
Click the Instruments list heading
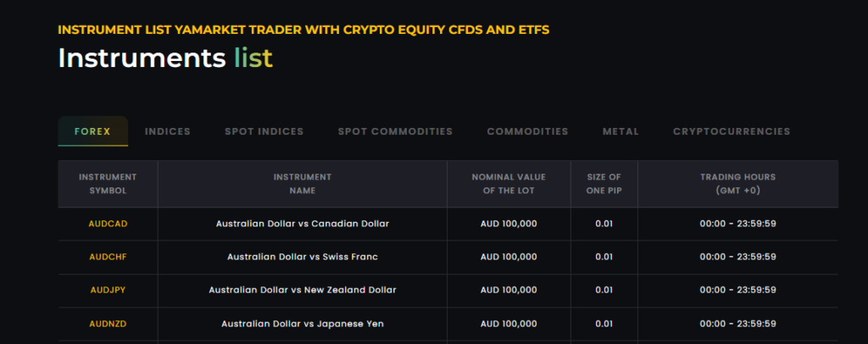point(165,58)
